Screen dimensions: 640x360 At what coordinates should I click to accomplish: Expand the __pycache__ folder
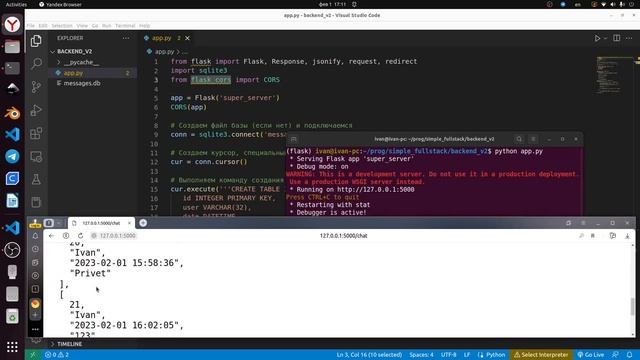coord(81,62)
